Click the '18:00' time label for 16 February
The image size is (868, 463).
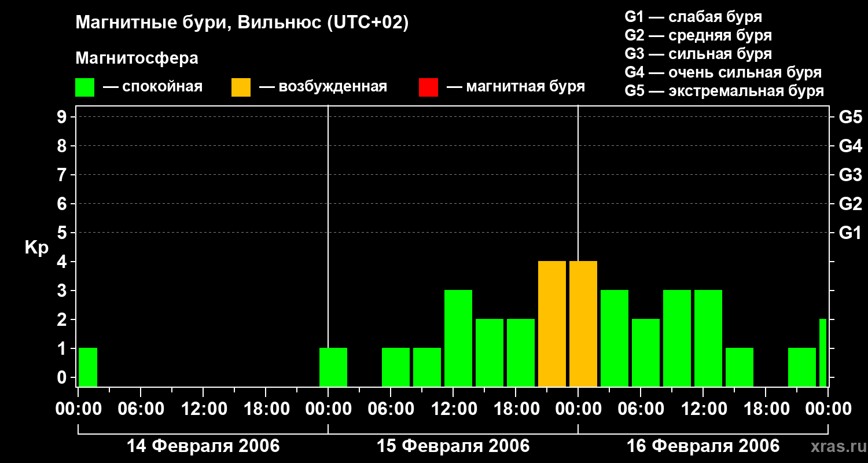pos(766,409)
